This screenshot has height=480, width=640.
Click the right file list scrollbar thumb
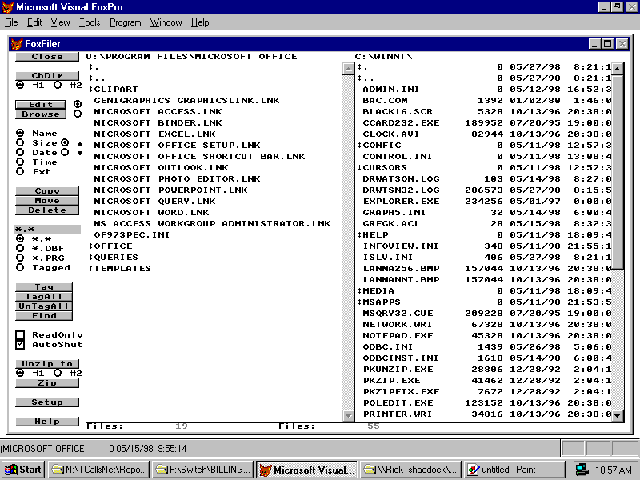pos(618,172)
